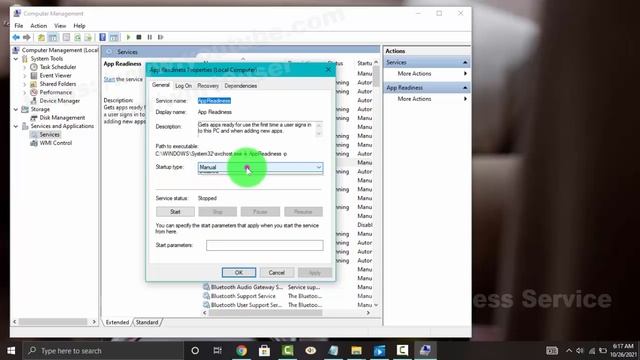Click the green Start Service play icon
Image resolution: width=640 pixels, height=360 pixels.
click(128, 38)
